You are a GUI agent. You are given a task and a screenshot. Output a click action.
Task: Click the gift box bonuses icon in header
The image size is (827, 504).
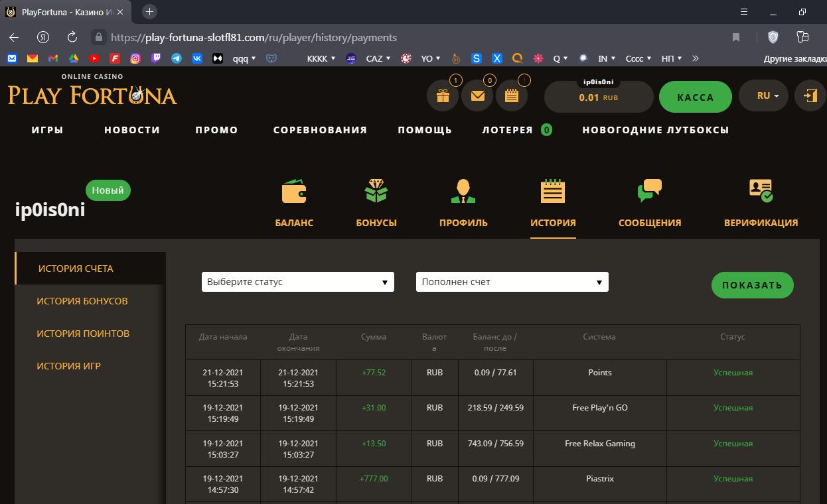[x=443, y=96]
